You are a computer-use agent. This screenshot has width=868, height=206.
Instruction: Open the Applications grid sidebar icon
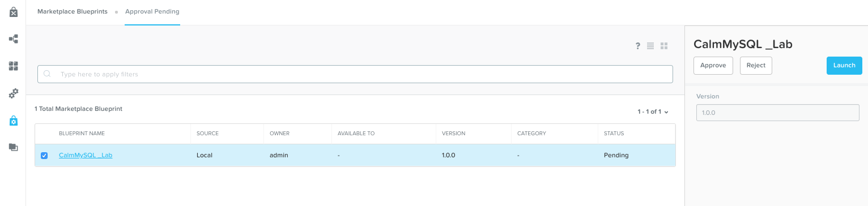point(14,66)
